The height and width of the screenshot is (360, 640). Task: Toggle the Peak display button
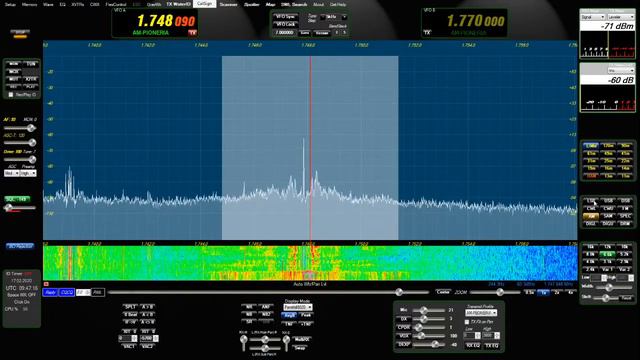click(x=306, y=315)
